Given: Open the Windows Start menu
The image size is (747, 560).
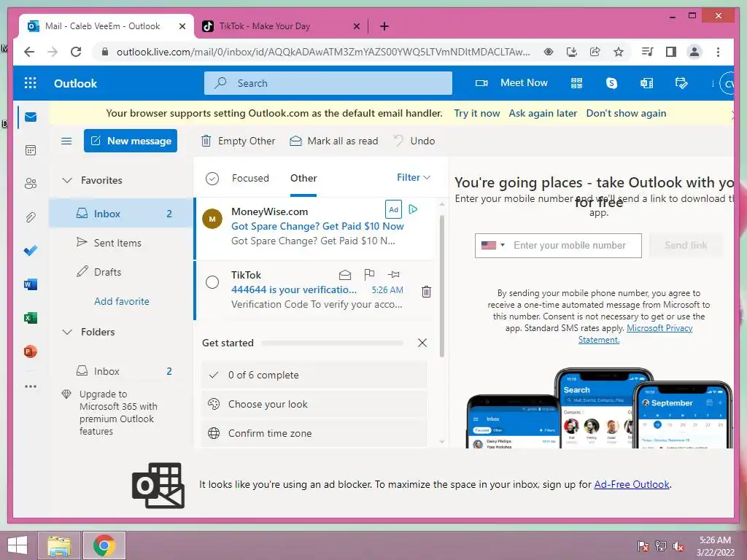Looking at the screenshot, I should [x=18, y=545].
